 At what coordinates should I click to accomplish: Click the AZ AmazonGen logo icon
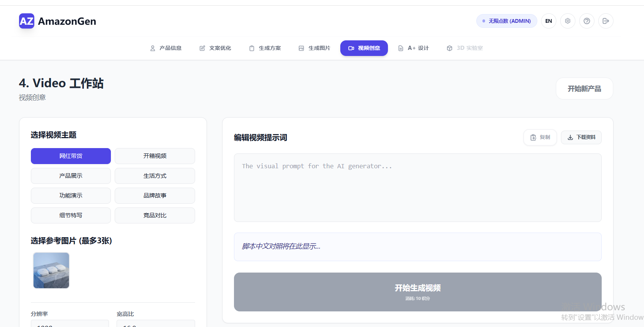point(27,21)
